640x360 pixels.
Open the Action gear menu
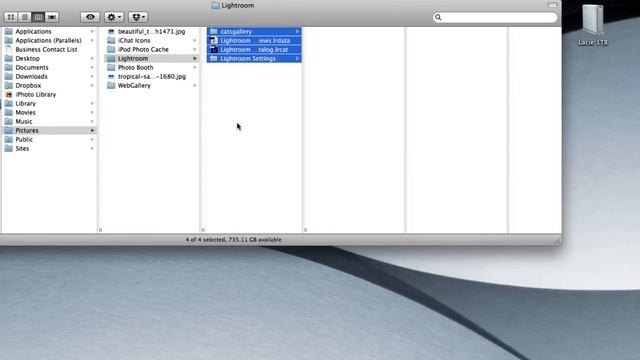(114, 17)
